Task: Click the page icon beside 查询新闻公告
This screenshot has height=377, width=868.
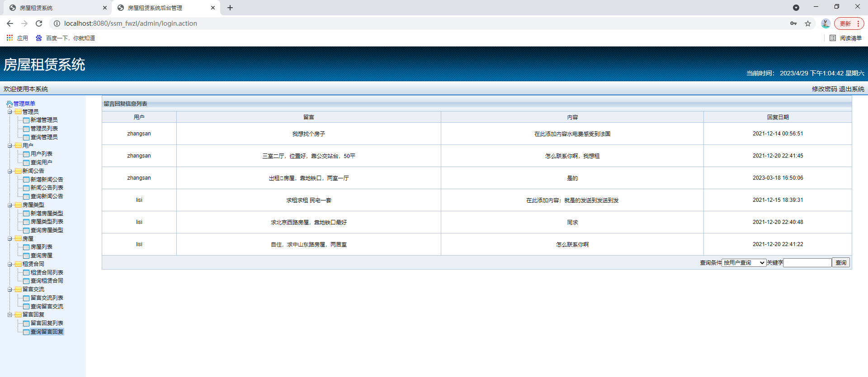Action: click(26, 196)
